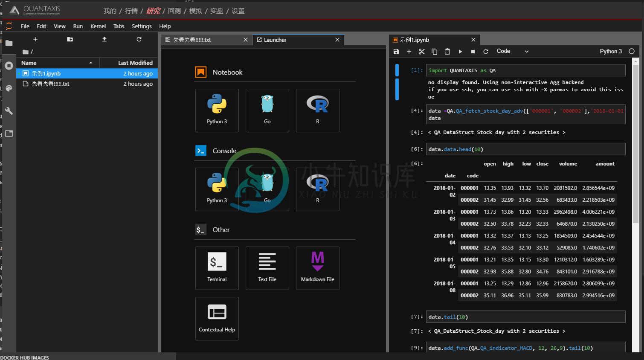The height and width of the screenshot is (360, 644).
Task: Run the selected notebook cell
Action: pyautogui.click(x=460, y=52)
